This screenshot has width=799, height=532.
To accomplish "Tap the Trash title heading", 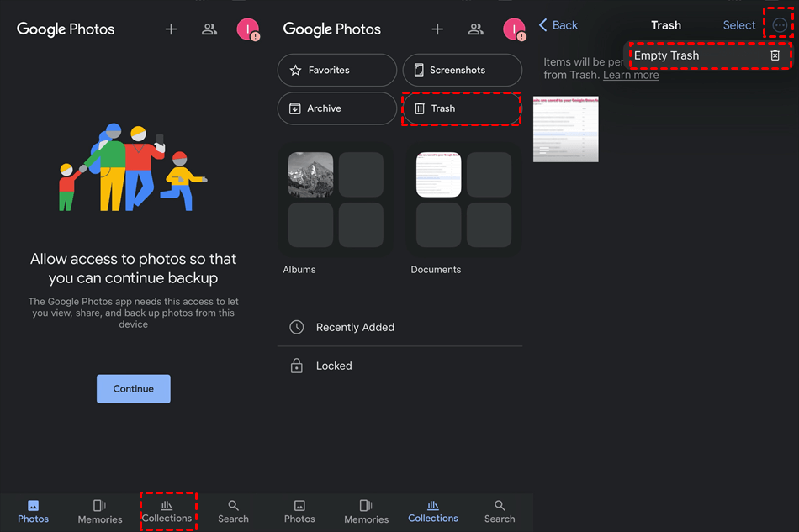I will click(x=666, y=25).
